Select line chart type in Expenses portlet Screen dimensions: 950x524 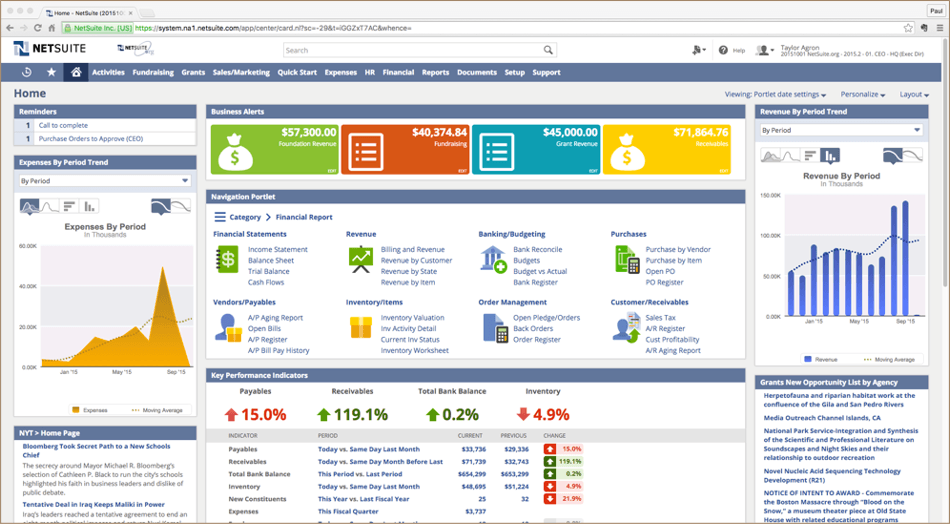pos(50,207)
